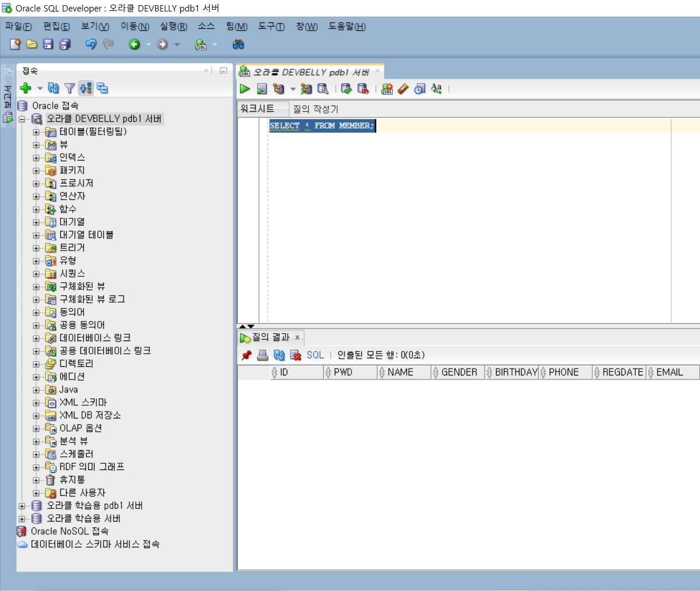700x591 pixels.
Task: Close the 오라클 DEVBELLY pdb1 서버 worksheet tab
Action: (x=377, y=72)
